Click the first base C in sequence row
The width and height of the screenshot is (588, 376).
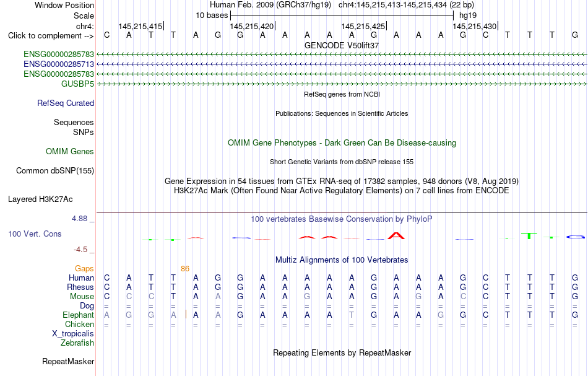coord(107,35)
